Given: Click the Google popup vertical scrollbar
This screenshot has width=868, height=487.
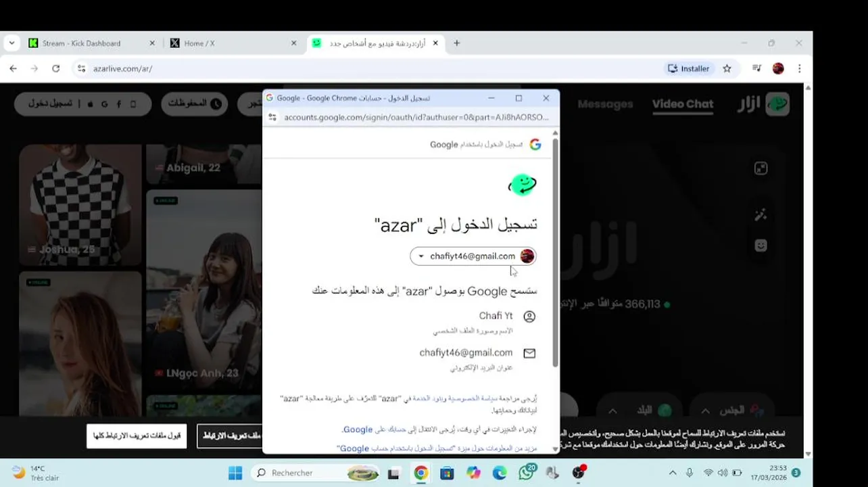Looking at the screenshot, I should point(556,252).
